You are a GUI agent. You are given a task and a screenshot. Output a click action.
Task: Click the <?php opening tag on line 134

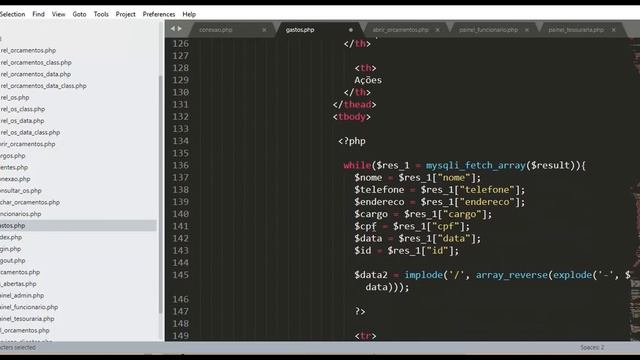pos(352,141)
